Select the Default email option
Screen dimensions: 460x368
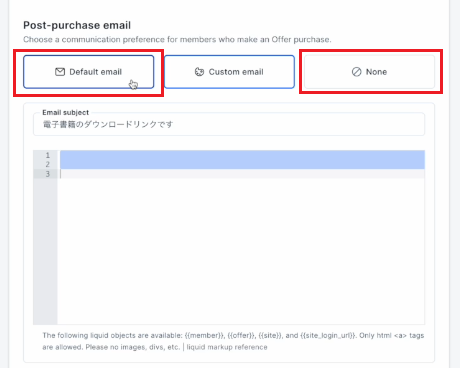click(x=89, y=72)
